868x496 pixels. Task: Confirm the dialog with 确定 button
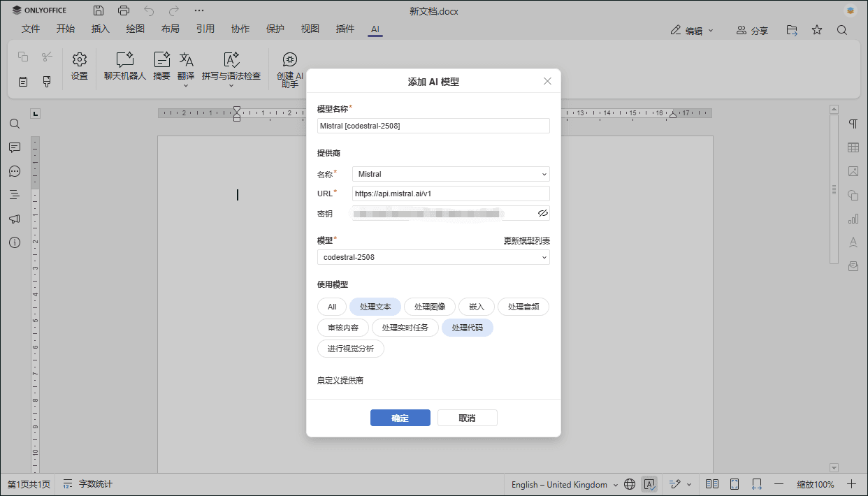point(400,417)
